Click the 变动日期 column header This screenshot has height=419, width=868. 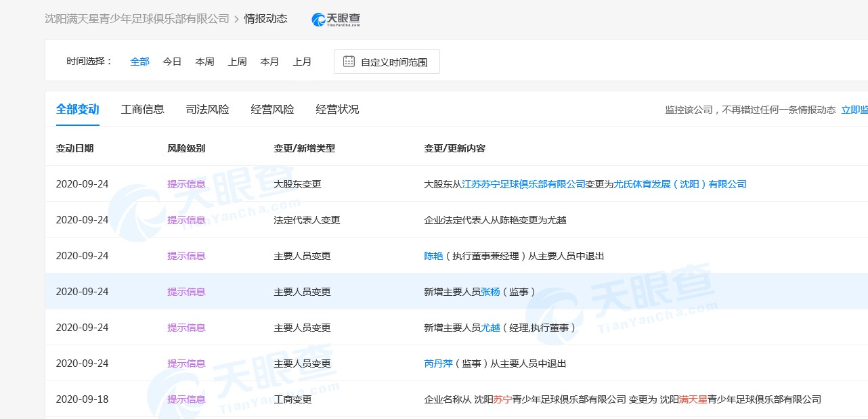tap(74, 148)
